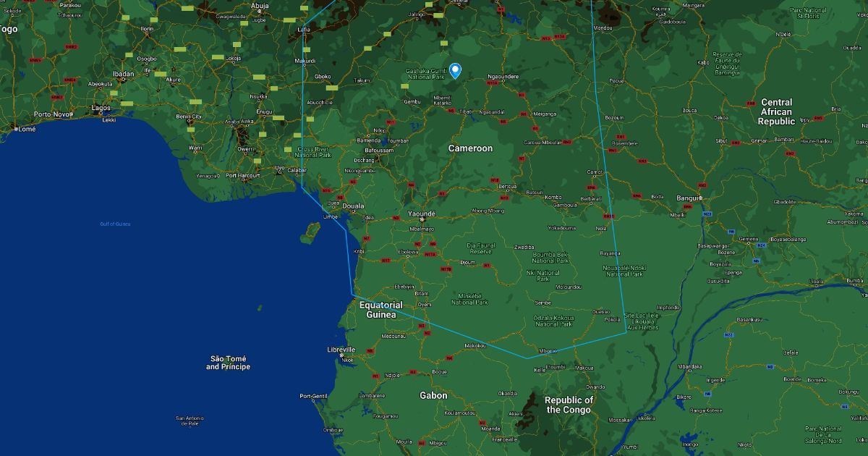Screen dimensions: 868x456
Task: Click the blue location pin marker
Action: click(x=455, y=69)
